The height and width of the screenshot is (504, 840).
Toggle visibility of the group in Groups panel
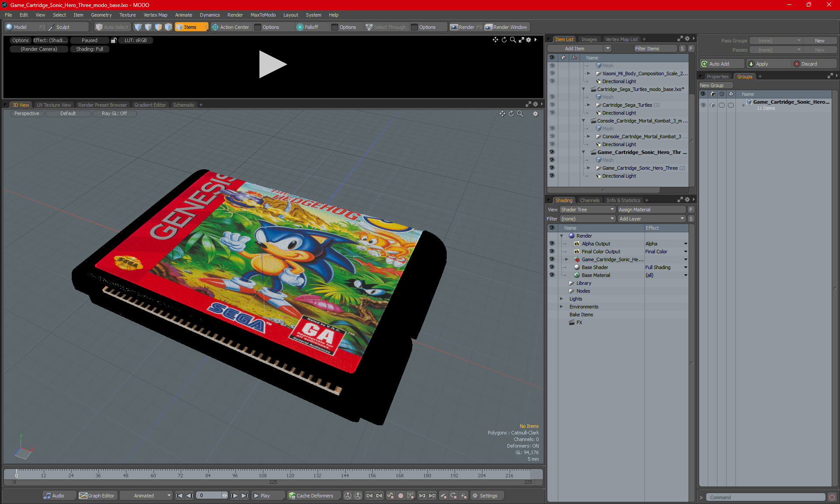(x=703, y=105)
